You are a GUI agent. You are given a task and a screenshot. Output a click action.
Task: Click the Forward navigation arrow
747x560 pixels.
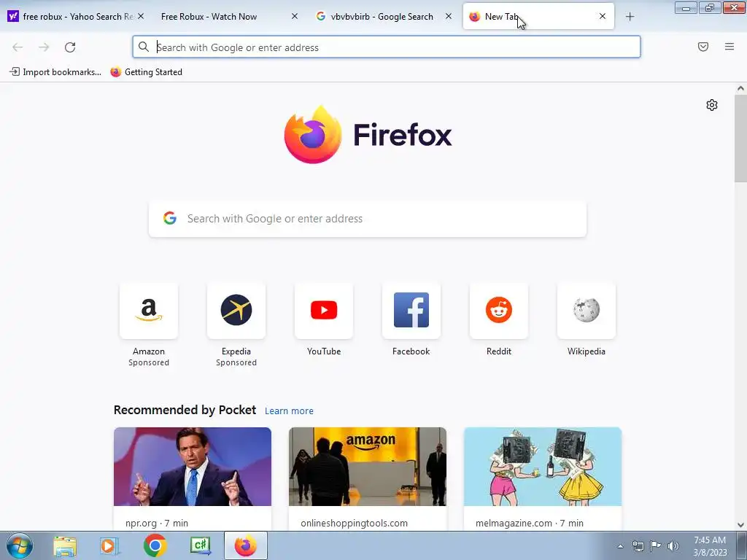44,47
